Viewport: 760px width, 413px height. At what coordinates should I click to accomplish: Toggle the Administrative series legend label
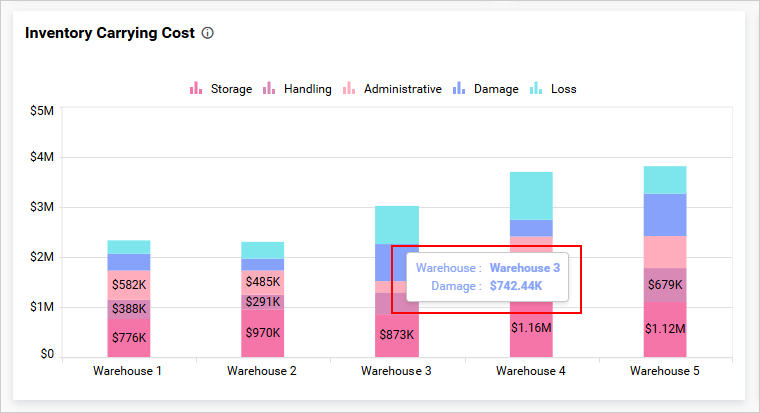(x=402, y=89)
